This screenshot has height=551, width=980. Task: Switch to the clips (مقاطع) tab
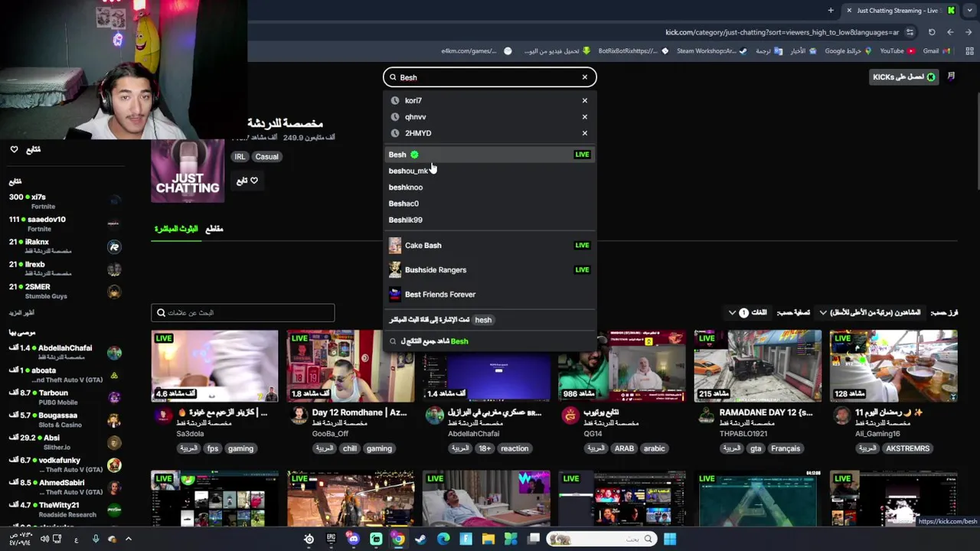coord(214,229)
